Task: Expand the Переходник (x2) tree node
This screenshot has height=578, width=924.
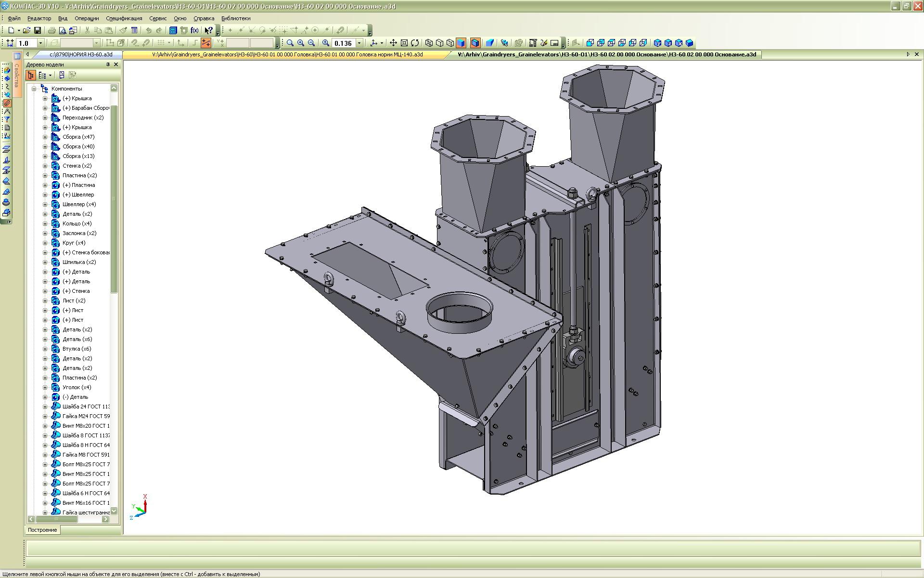Action: (x=45, y=118)
